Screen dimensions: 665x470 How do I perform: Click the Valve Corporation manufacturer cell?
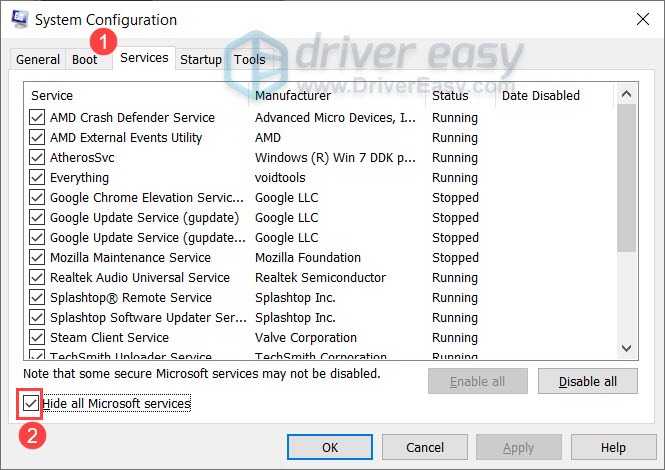click(x=306, y=337)
